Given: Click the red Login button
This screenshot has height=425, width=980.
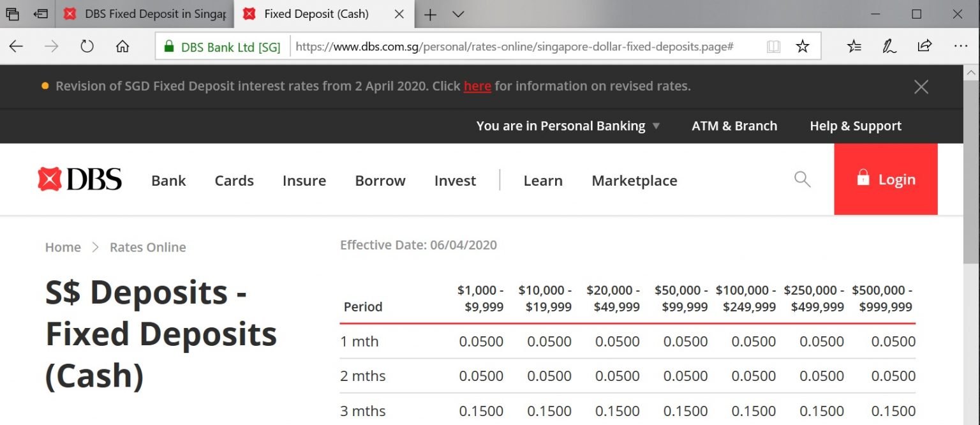Looking at the screenshot, I should pyautogui.click(x=886, y=179).
